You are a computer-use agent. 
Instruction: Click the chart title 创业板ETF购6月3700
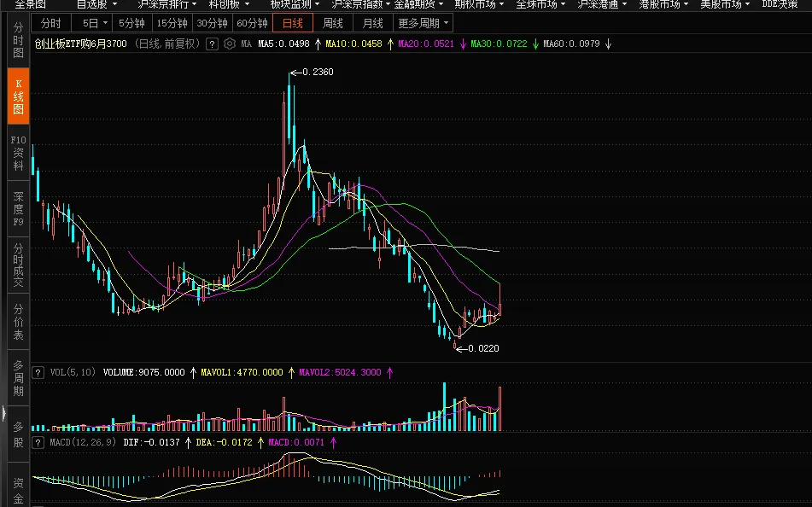pos(81,44)
